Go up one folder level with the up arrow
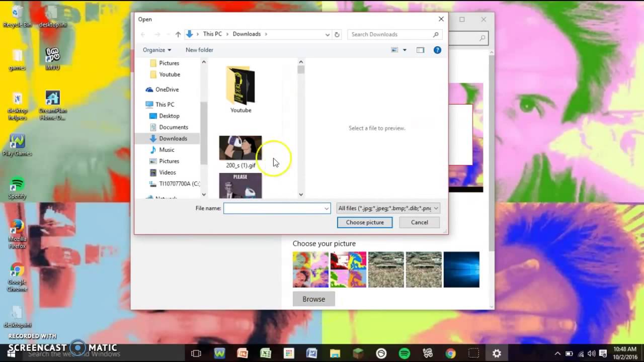Screen dimensions: 644x362 click(x=178, y=34)
